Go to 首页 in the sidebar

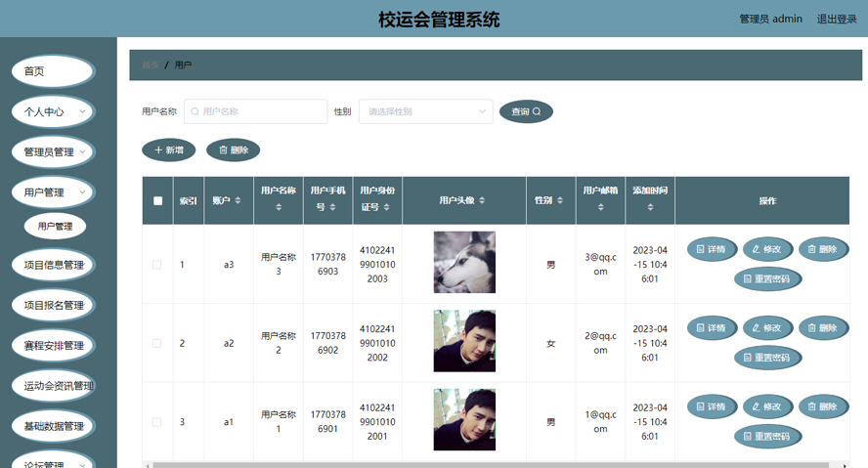(x=53, y=71)
